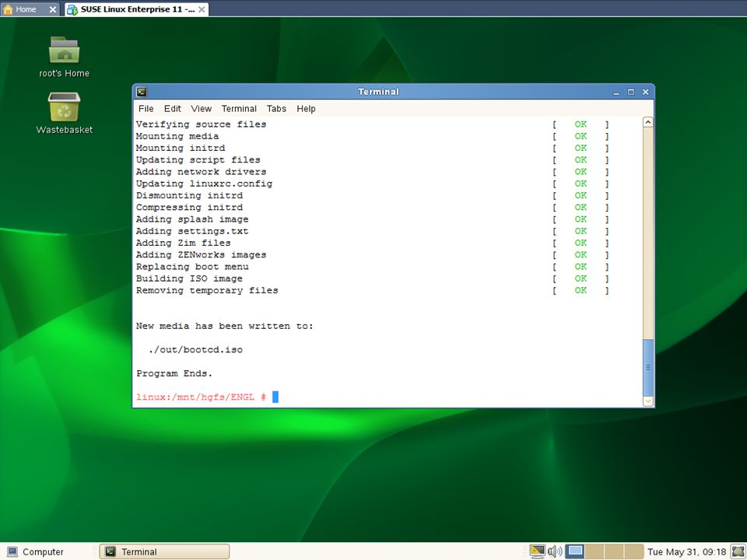This screenshot has height=560, width=747.
Task: Click the 'Dismounting initrd' line
Action: coord(189,196)
